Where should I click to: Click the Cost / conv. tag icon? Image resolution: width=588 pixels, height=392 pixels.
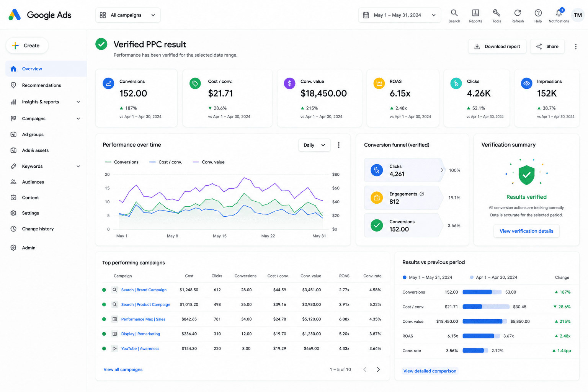195,83
